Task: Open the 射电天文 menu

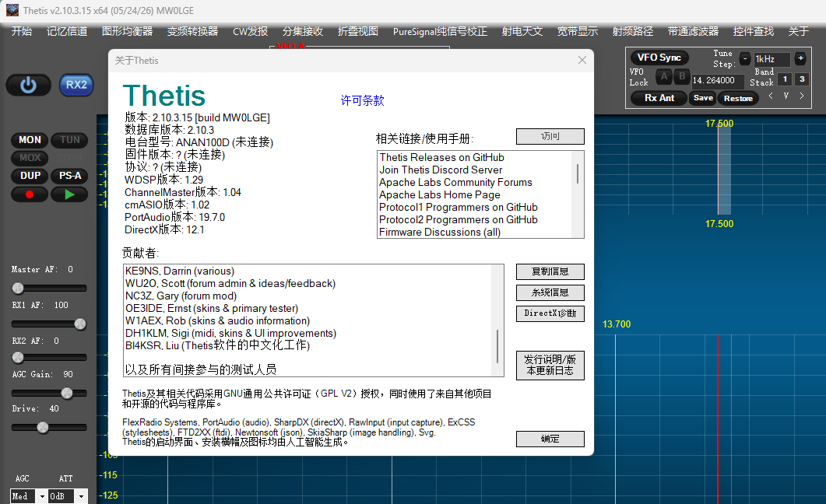Action: coord(522,32)
